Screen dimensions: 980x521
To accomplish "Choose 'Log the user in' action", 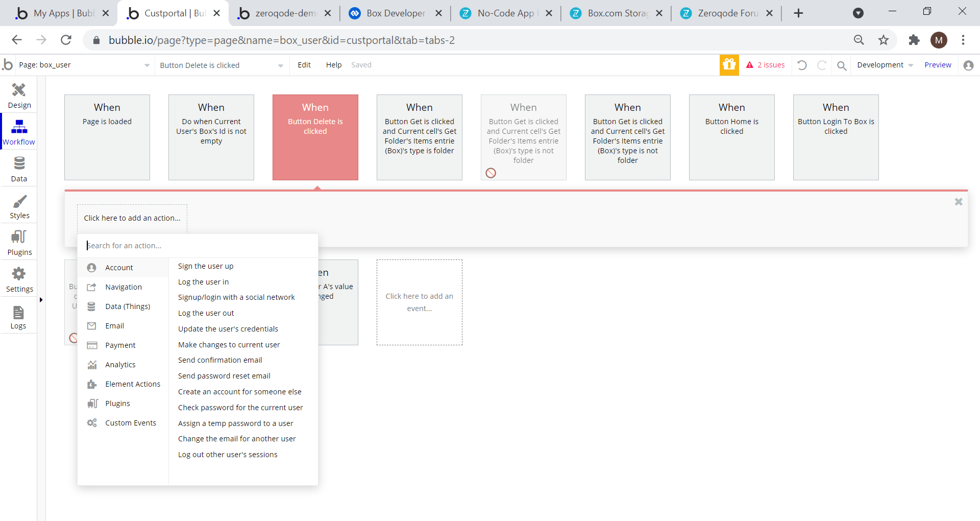I will tap(203, 282).
